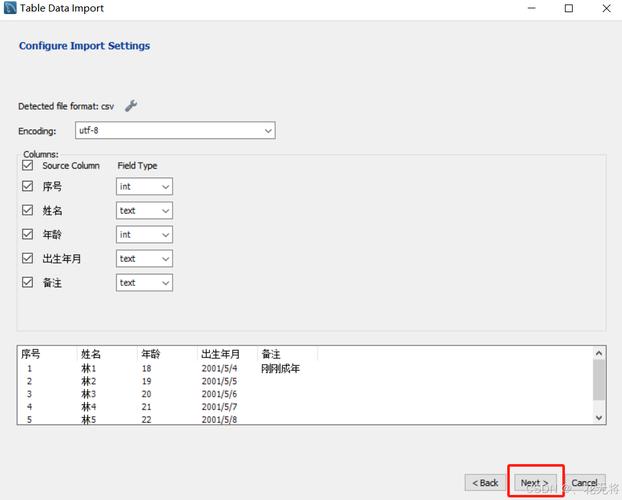The image size is (622, 500).
Task: Click the Next button
Action: click(534, 483)
